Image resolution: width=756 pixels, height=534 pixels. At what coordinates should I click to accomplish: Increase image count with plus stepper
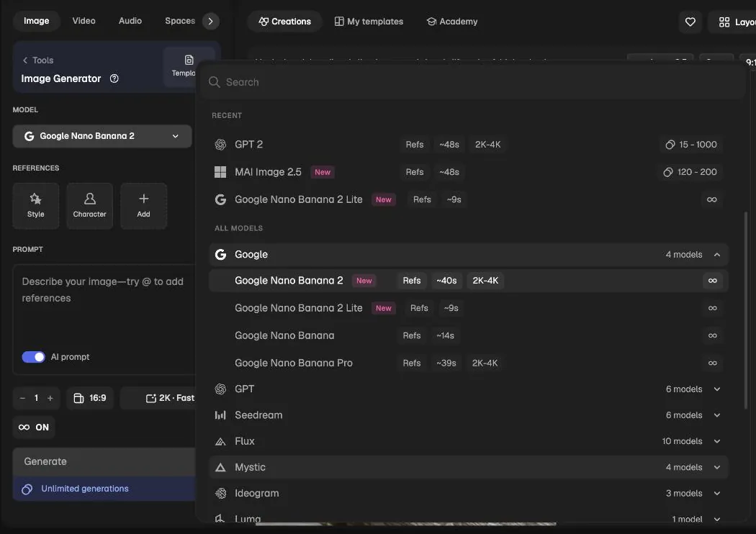click(50, 398)
